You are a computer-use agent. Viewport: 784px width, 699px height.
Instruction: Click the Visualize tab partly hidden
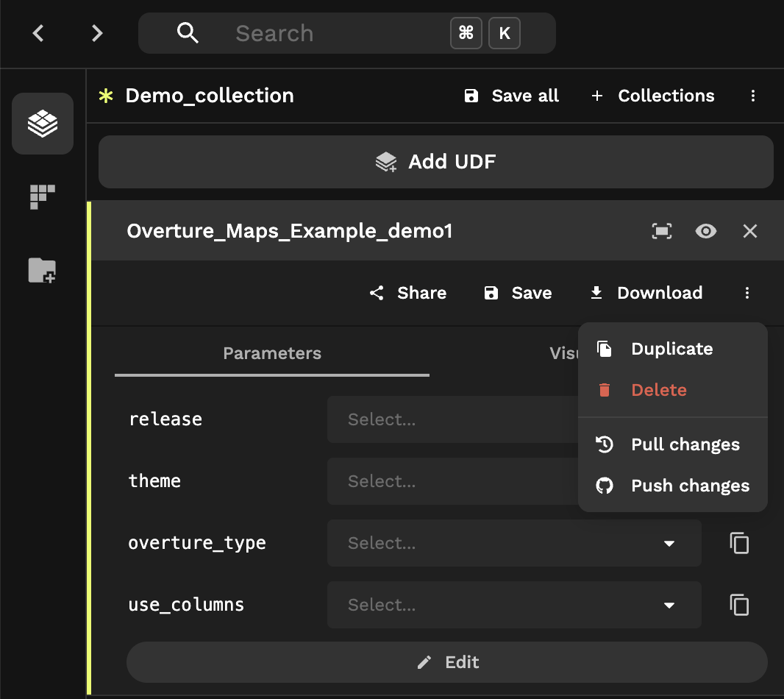tap(564, 354)
